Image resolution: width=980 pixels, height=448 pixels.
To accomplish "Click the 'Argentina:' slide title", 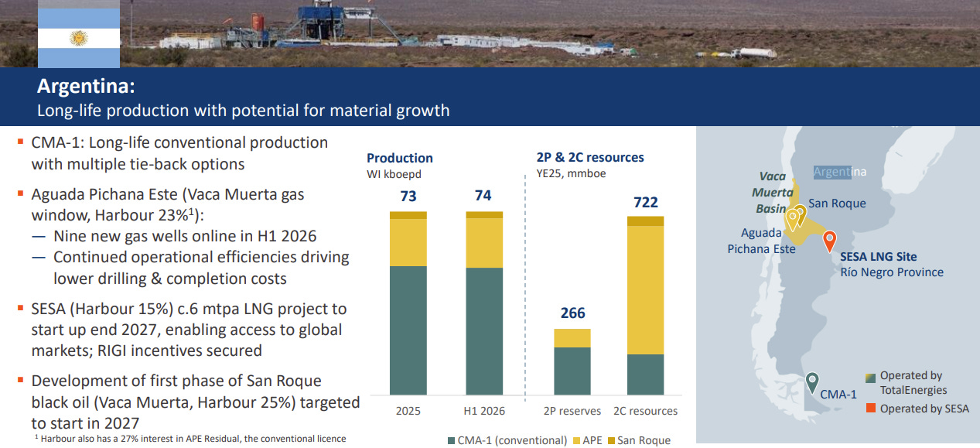I will (86, 87).
